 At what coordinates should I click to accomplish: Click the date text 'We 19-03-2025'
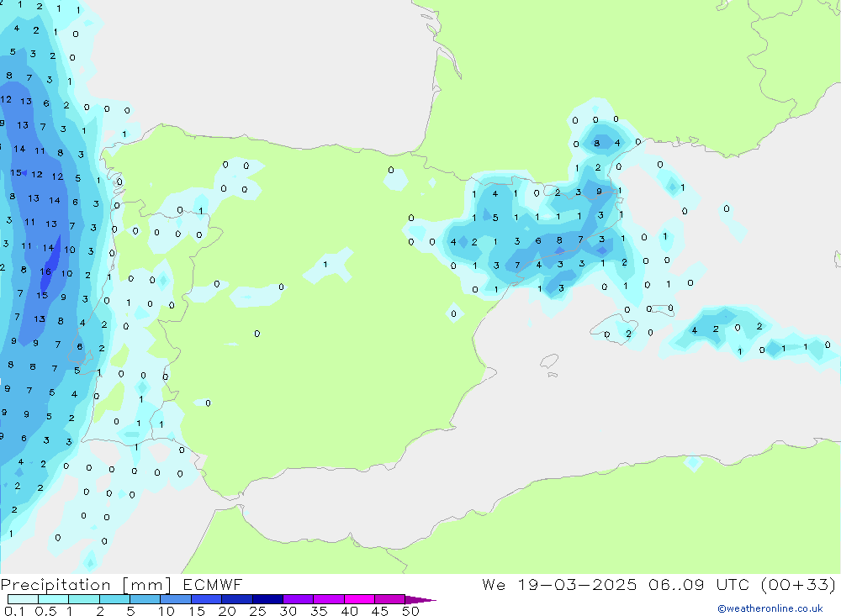[559, 585]
